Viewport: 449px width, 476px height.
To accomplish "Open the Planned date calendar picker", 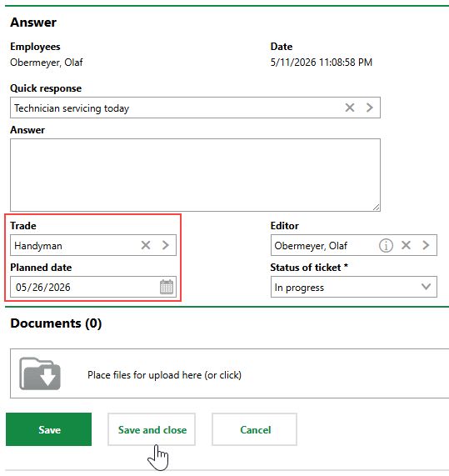I will [167, 287].
